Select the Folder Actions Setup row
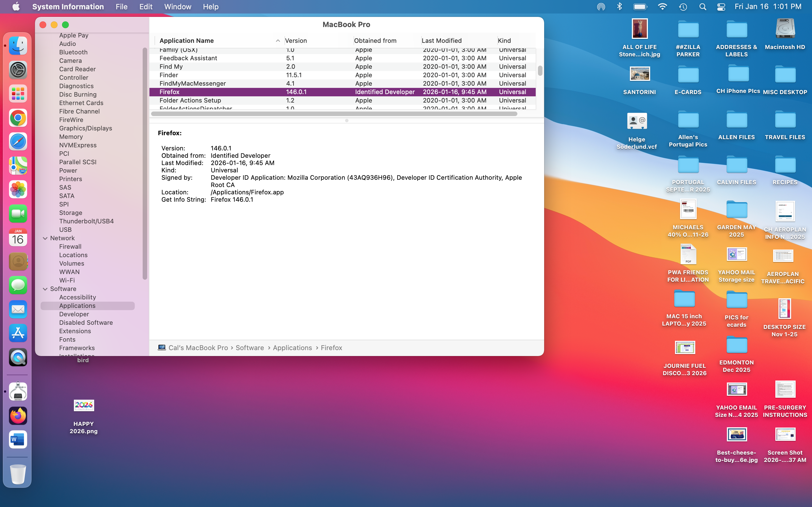 pyautogui.click(x=190, y=100)
